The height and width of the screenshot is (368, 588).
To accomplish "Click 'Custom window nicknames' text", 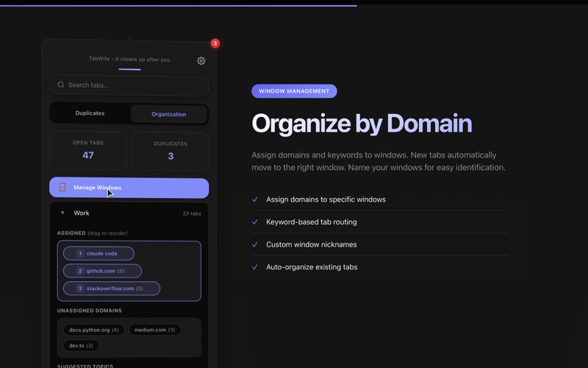I will tap(311, 244).
